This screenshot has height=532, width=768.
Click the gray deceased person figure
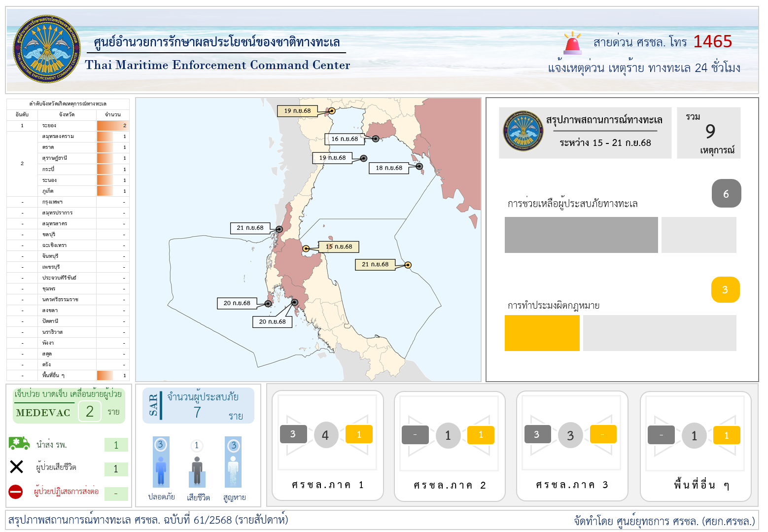point(197,470)
